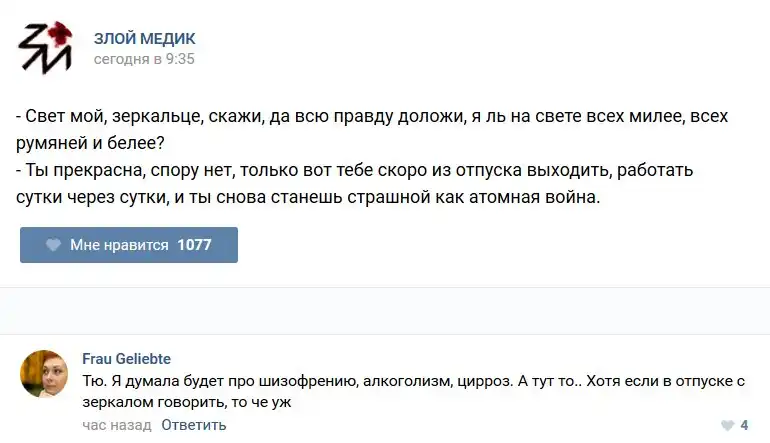Click the post timestamp 'сегодня в 9:35'
770x443 pixels.
(x=144, y=59)
